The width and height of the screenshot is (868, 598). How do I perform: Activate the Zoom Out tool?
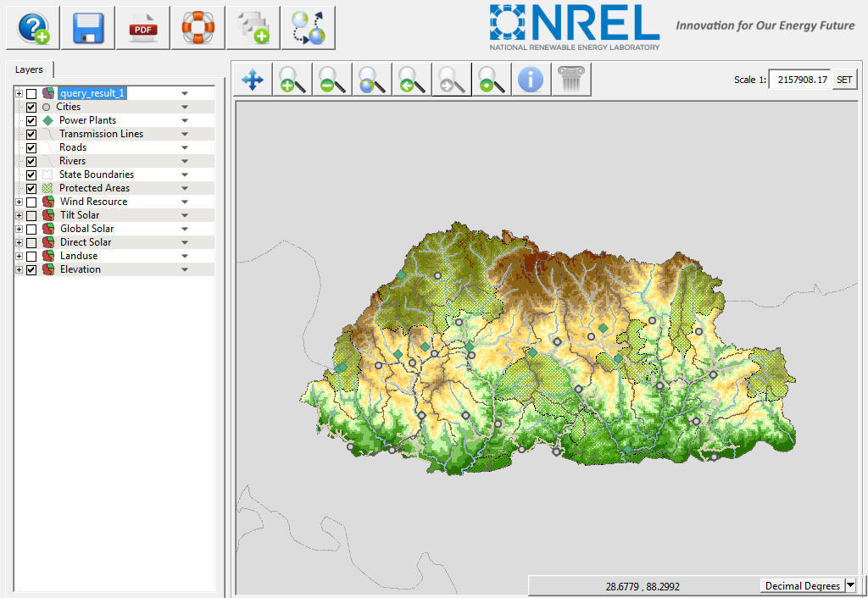(331, 79)
